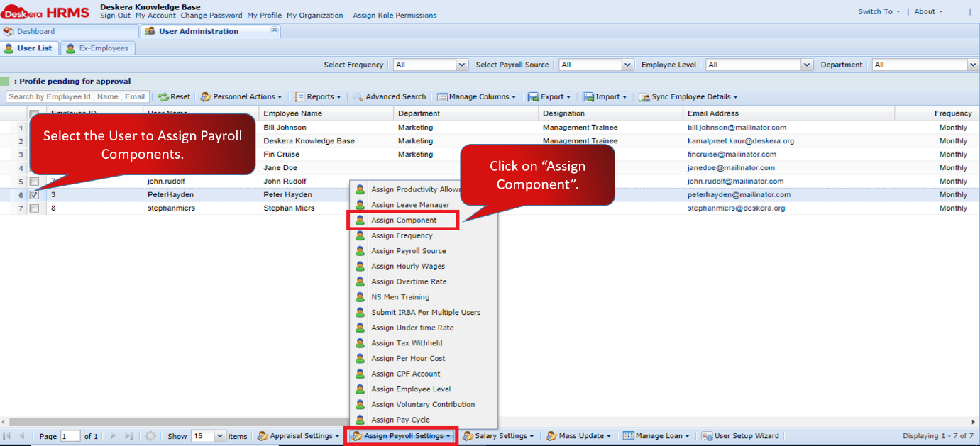Go to last page arrow
The image size is (980, 446).
(x=128, y=436)
